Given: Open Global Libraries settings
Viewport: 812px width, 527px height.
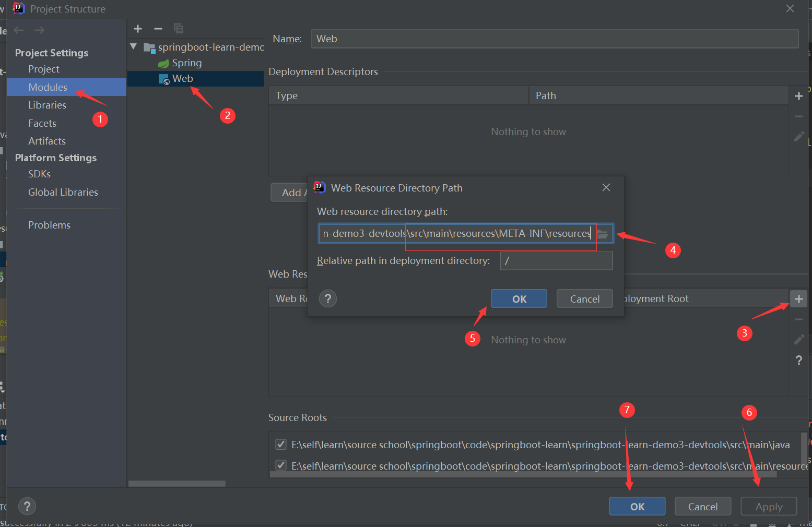Looking at the screenshot, I should tap(63, 192).
